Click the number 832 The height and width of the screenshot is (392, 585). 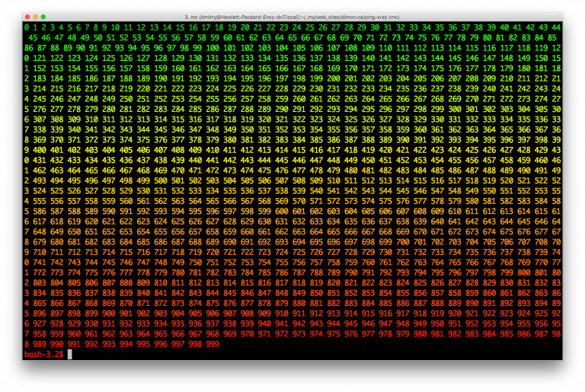(541, 283)
